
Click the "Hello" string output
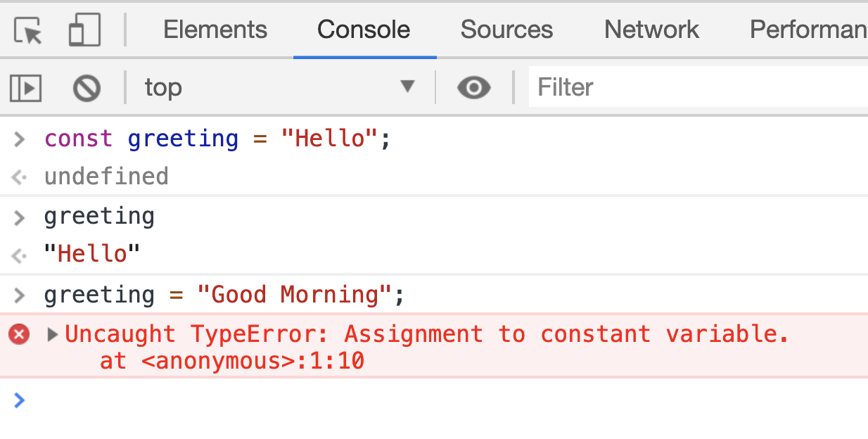click(92, 253)
